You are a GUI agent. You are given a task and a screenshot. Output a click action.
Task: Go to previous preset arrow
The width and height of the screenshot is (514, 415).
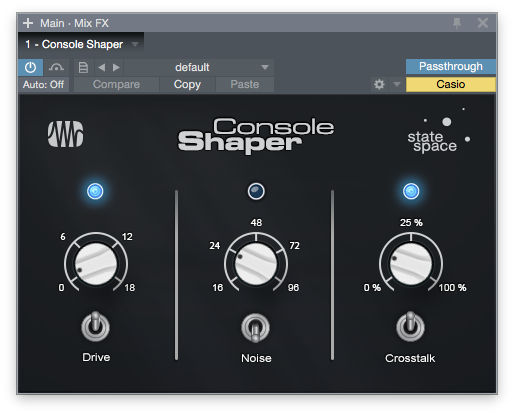[x=102, y=68]
